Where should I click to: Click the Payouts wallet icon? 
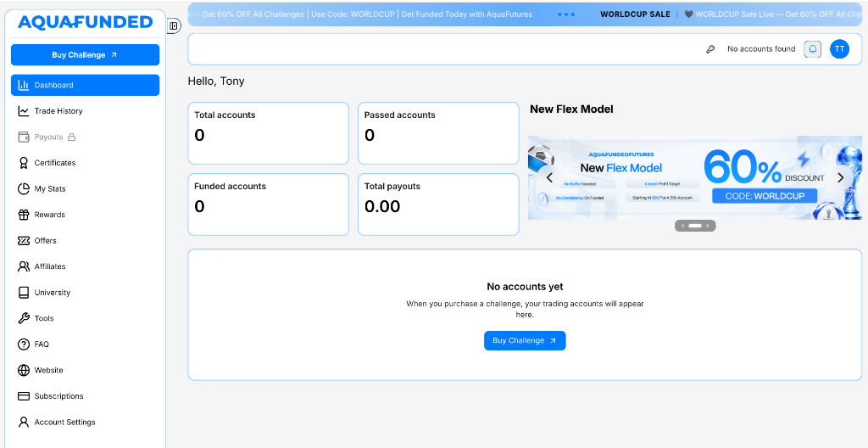pyautogui.click(x=23, y=137)
